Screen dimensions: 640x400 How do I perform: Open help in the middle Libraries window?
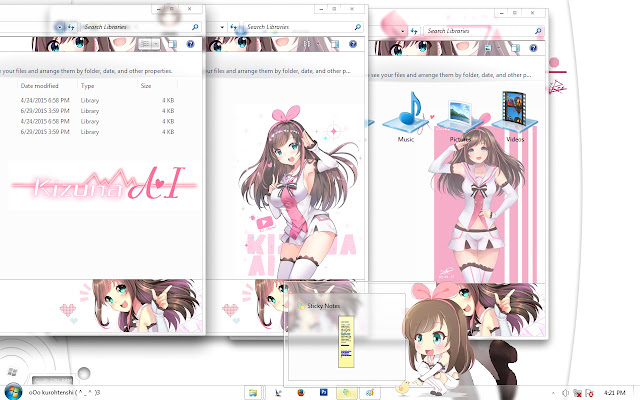(353, 44)
